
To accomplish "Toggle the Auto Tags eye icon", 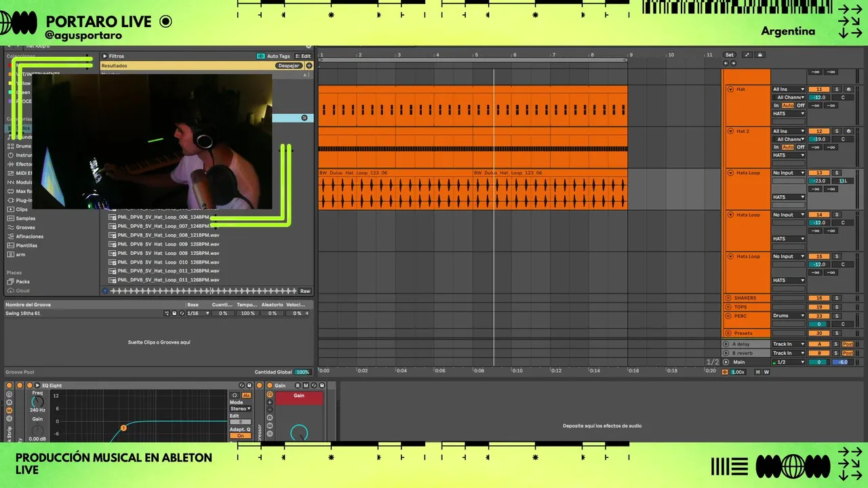I will [x=260, y=56].
